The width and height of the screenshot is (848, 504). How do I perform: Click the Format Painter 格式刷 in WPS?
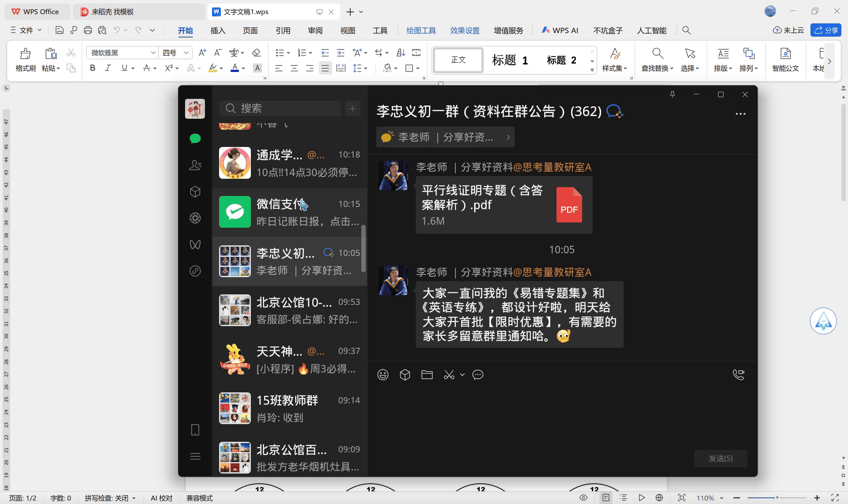(x=26, y=60)
